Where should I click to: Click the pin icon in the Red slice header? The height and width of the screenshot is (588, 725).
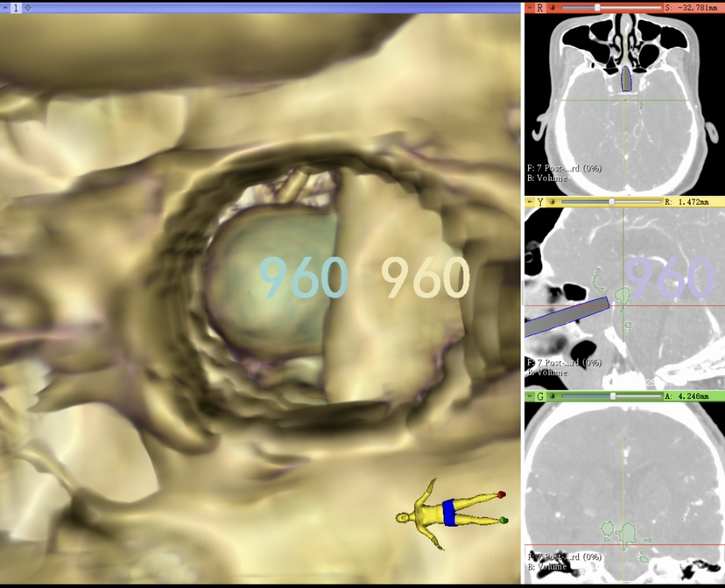click(x=529, y=7)
